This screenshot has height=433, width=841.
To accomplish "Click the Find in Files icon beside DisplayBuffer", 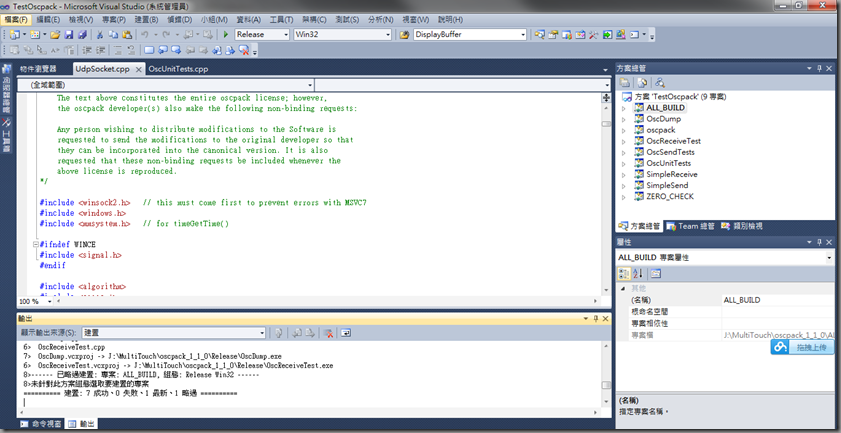I will 405,34.
